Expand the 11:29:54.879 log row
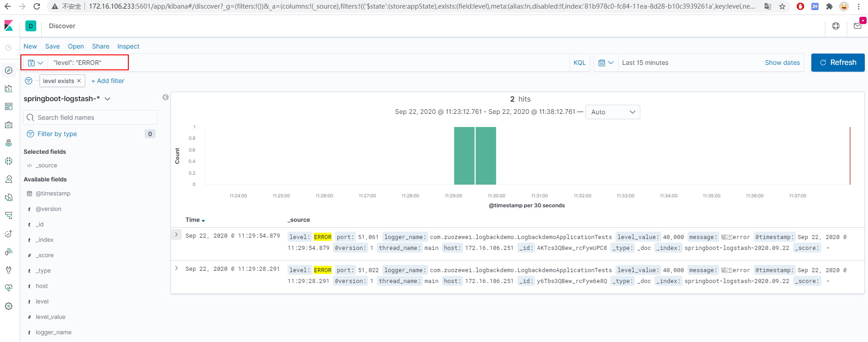The width and height of the screenshot is (868, 342). tap(176, 235)
